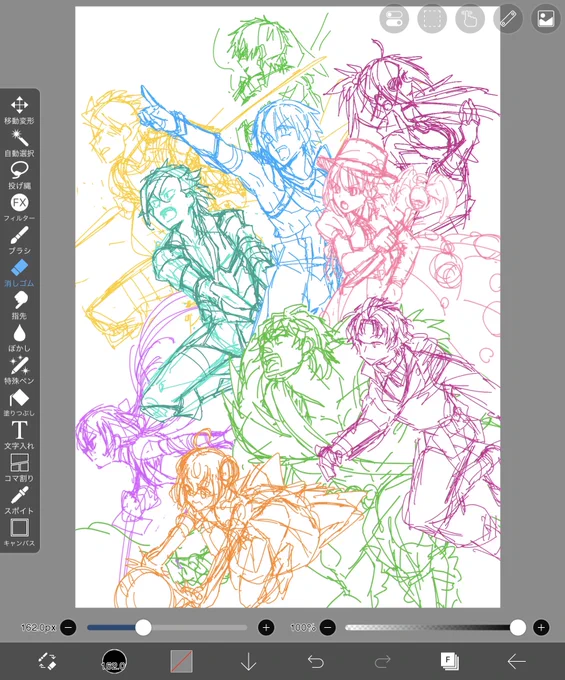Open the stabilizer finger-touch button

470,19
